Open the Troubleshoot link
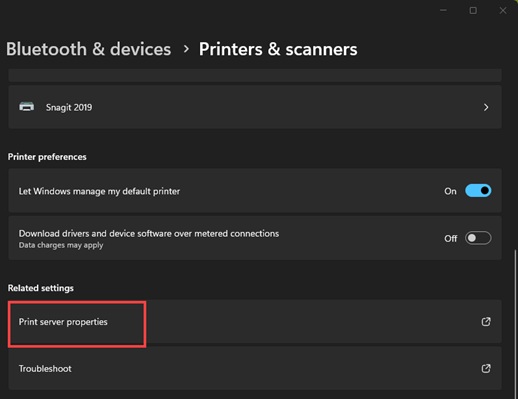The image size is (518, 399). click(x=255, y=368)
